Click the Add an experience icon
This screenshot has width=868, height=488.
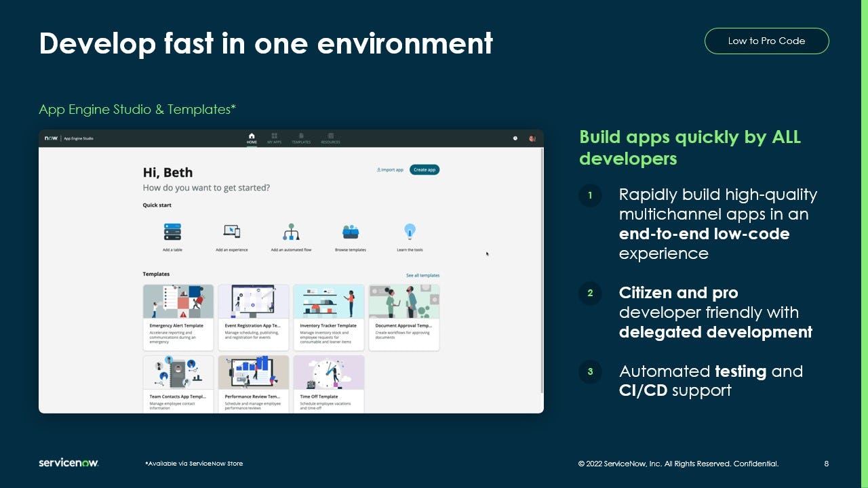[232, 230]
